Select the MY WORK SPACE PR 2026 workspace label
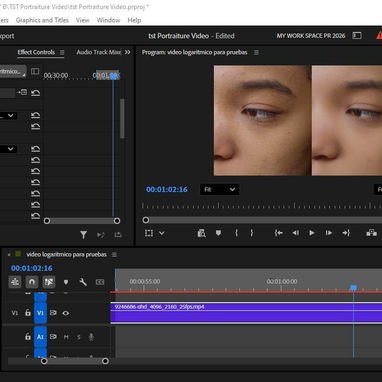Screen dimensions: 382x382 pyautogui.click(x=311, y=36)
